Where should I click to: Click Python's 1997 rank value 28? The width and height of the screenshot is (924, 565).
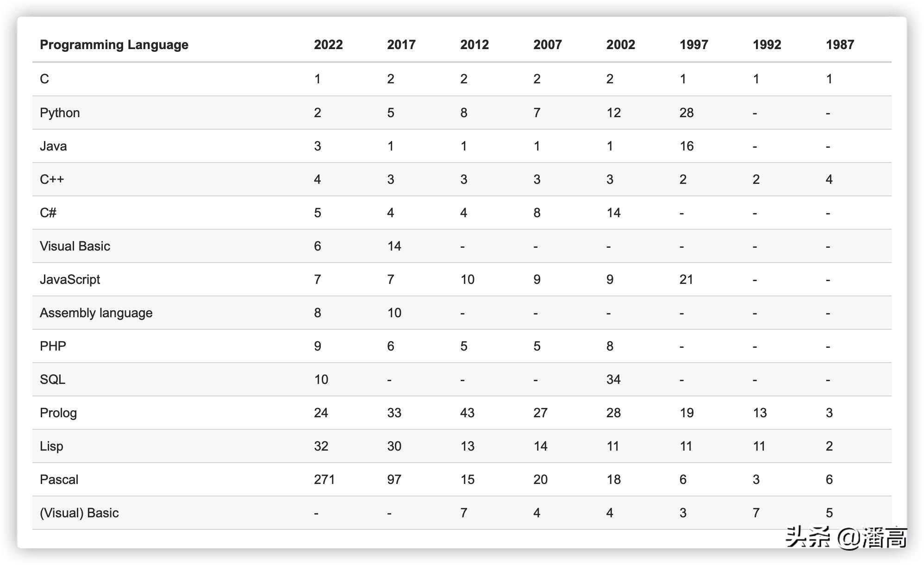coord(687,113)
